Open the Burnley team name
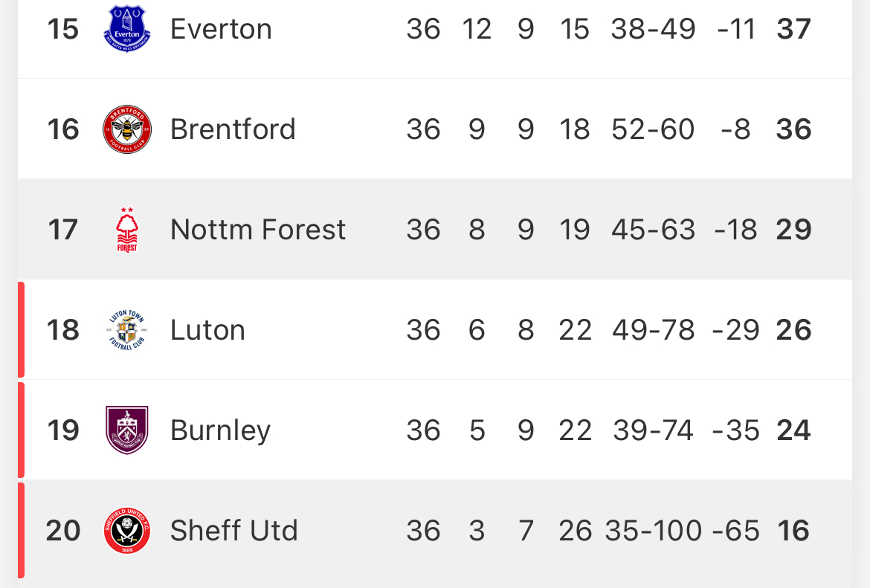 pos(221,430)
